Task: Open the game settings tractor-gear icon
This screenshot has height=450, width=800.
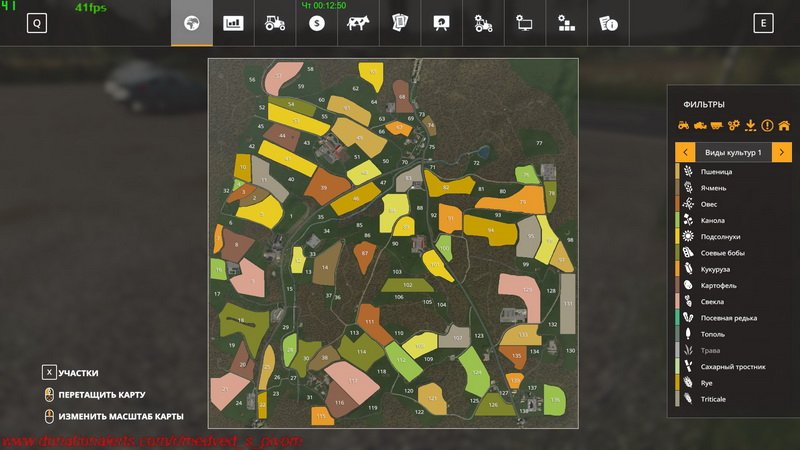Action: 482,23
